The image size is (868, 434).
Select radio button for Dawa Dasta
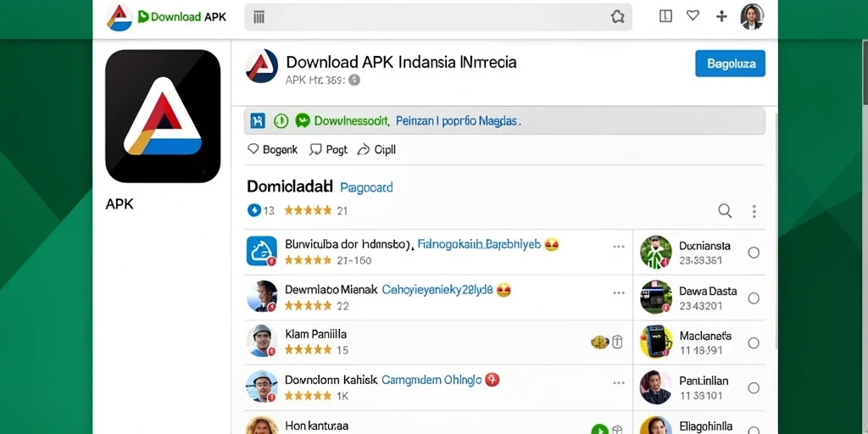pyautogui.click(x=754, y=298)
